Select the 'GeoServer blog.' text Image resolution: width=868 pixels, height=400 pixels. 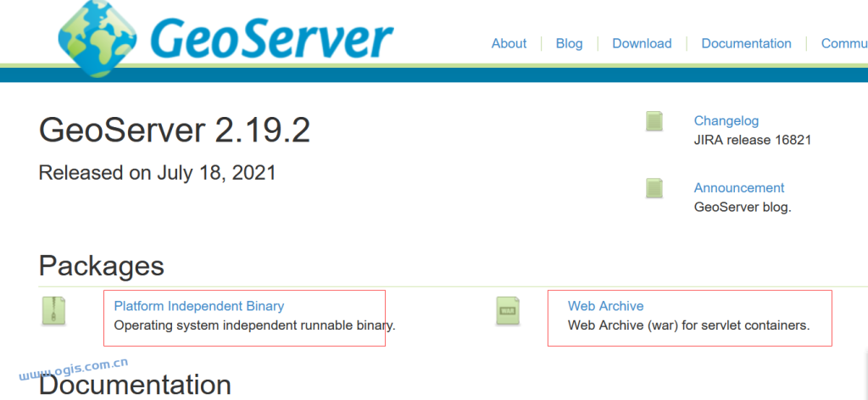[x=743, y=208]
